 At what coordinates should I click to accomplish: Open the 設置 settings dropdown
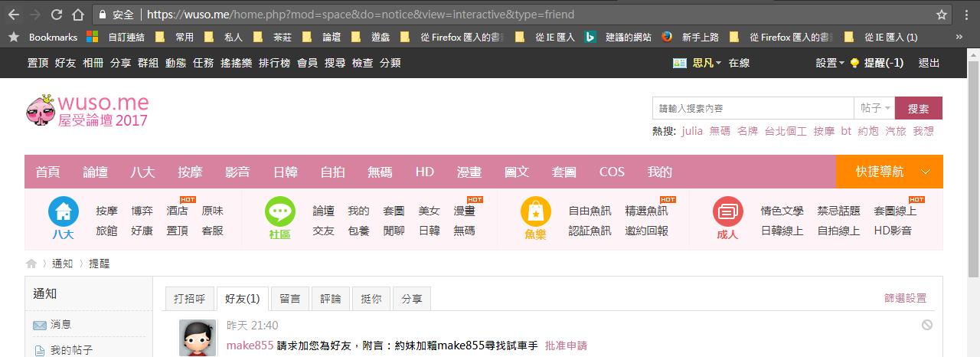pyautogui.click(x=830, y=63)
